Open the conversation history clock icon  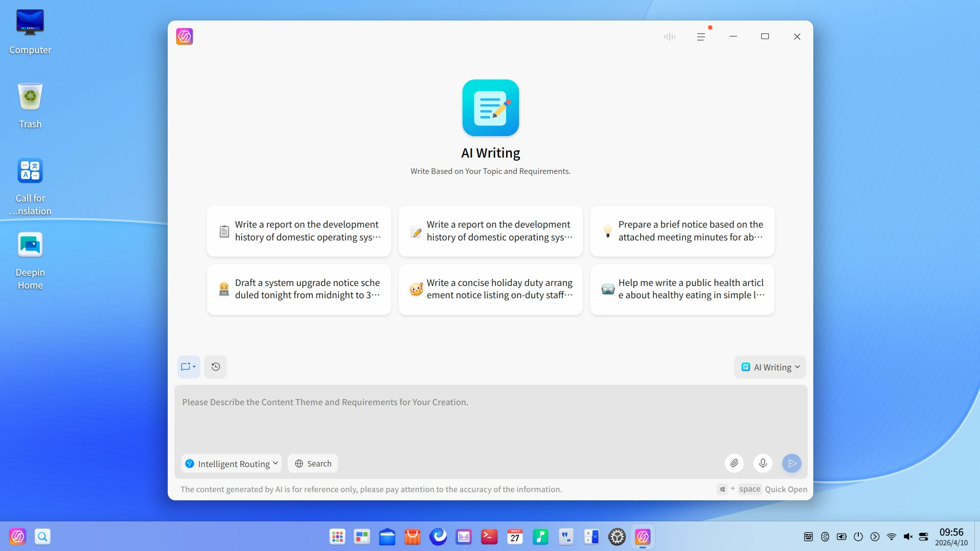pos(216,367)
